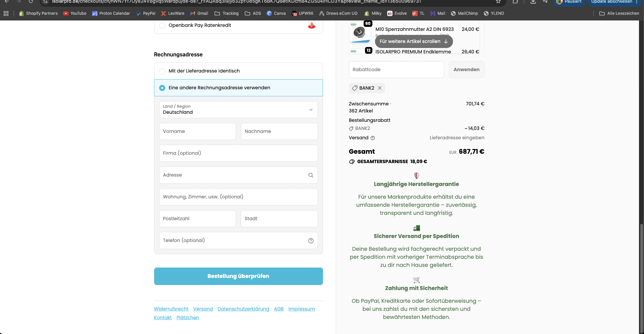Screen dimensions: 644x334
Task: Click the 'Bestellung überprüfen' button
Action: pyautogui.click(x=238, y=276)
